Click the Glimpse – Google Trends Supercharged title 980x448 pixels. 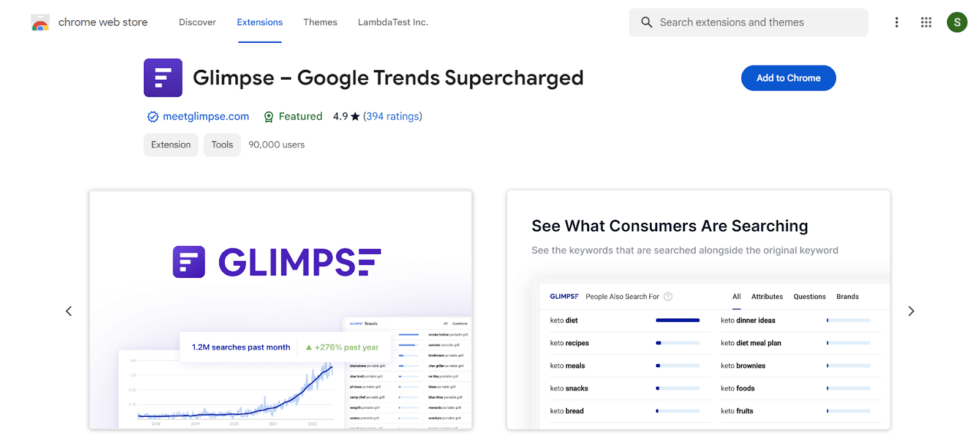388,78
